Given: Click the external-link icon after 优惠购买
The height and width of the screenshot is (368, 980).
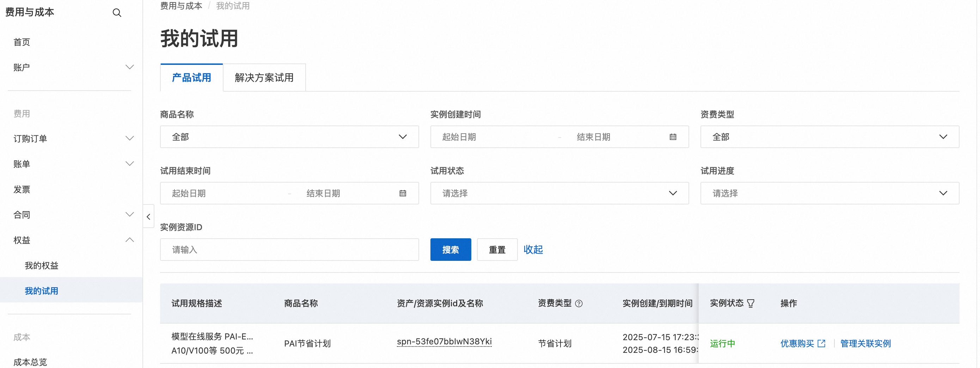Looking at the screenshot, I should [x=821, y=344].
